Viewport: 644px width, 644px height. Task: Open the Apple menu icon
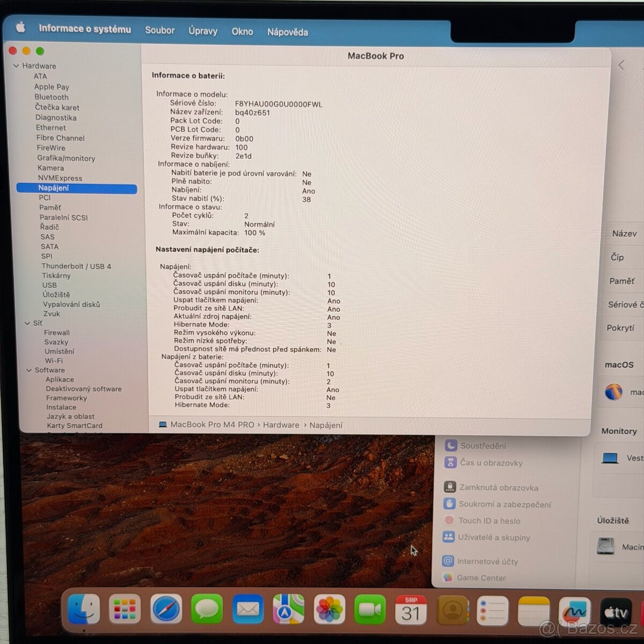(20, 27)
